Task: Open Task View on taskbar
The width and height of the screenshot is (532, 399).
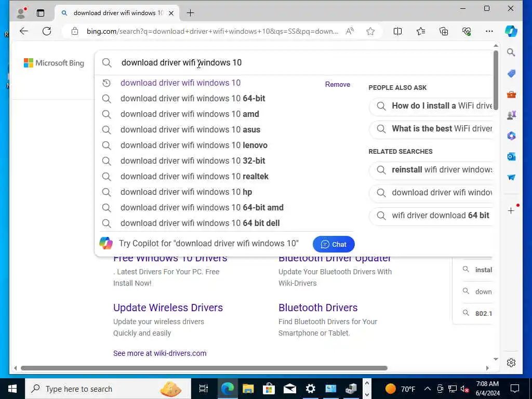Action: click(x=204, y=389)
